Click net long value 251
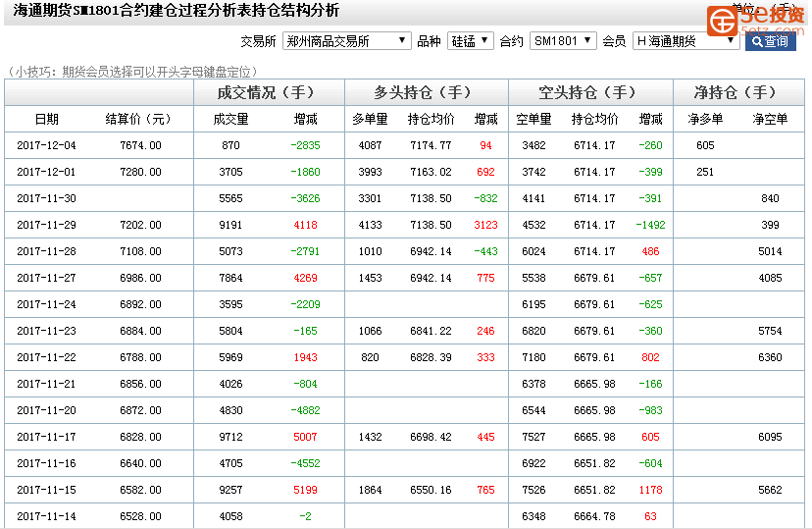 coord(705,172)
